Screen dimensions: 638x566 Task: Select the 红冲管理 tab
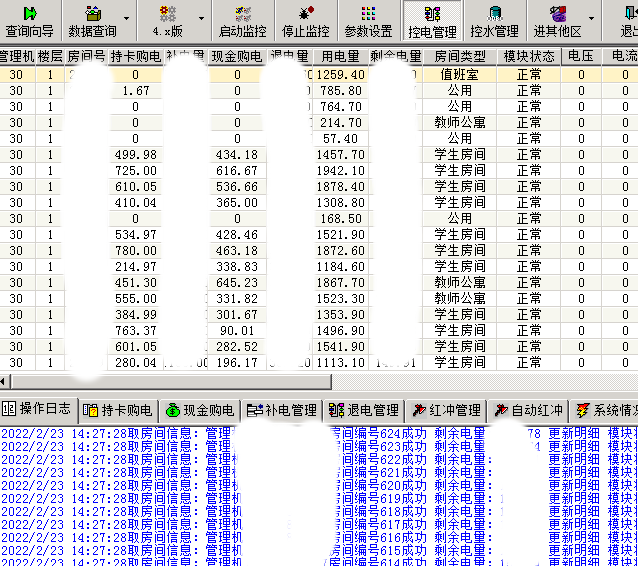pyautogui.click(x=446, y=410)
